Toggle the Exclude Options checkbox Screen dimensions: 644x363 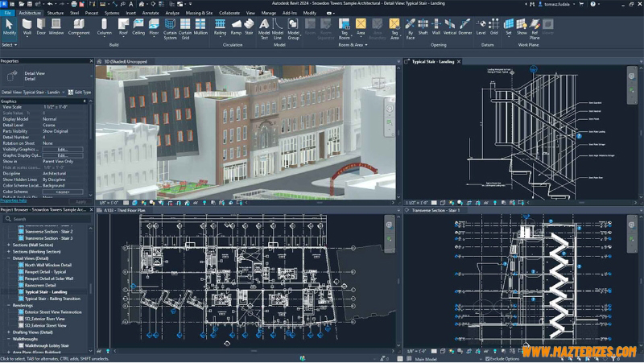click(x=488, y=359)
